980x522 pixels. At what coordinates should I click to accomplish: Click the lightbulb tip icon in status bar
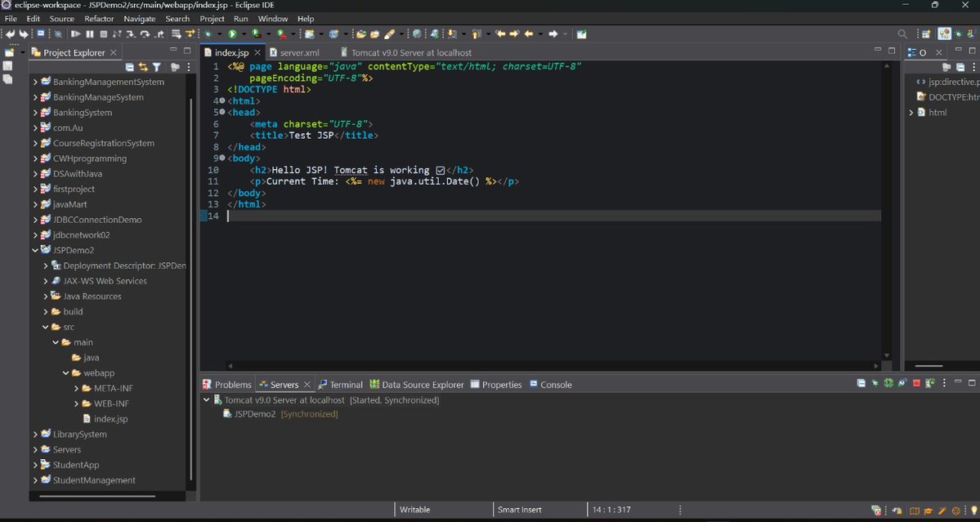(x=973, y=510)
